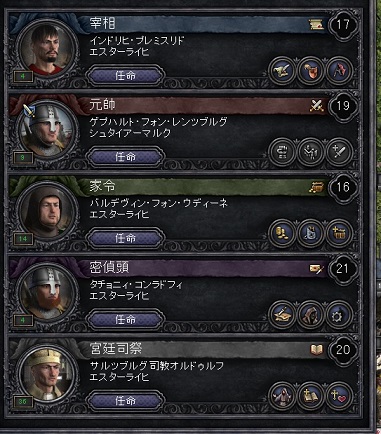Click 任命 button under 宰相
Image resolution: width=381 pixels, height=434 pixels.
click(125, 76)
